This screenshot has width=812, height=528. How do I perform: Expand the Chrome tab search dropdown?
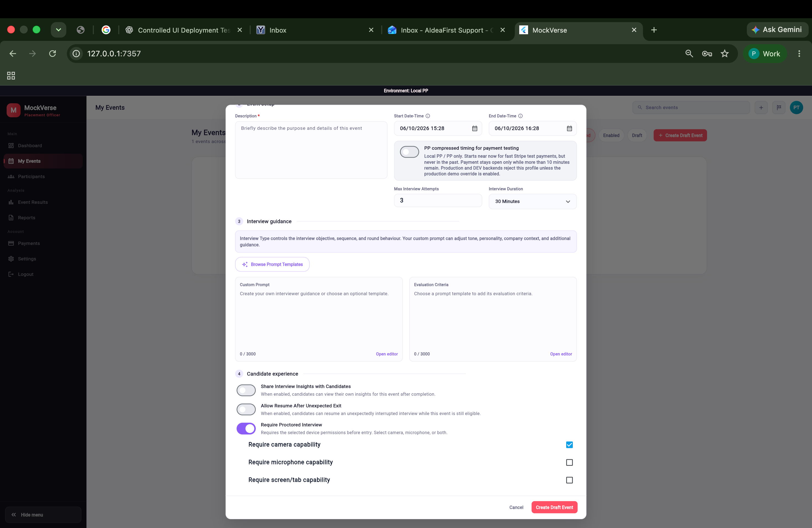58,30
